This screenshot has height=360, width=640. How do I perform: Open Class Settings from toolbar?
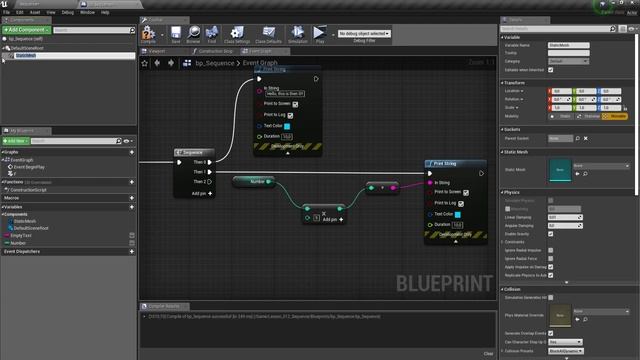click(237, 34)
